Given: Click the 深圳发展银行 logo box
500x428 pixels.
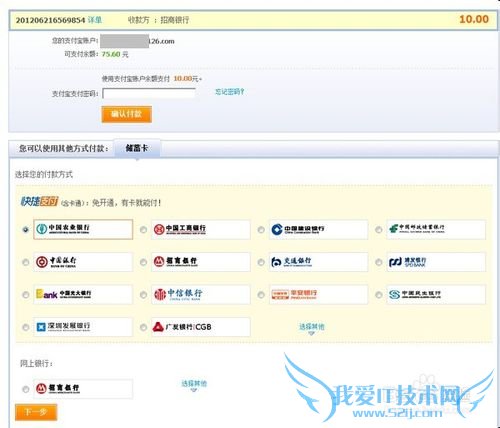Looking at the screenshot, I should pos(83,327).
